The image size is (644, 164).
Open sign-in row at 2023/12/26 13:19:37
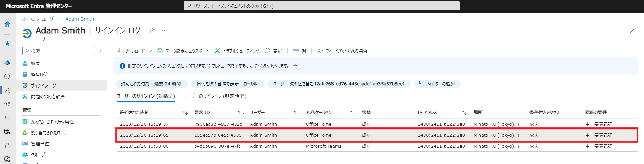377,124
